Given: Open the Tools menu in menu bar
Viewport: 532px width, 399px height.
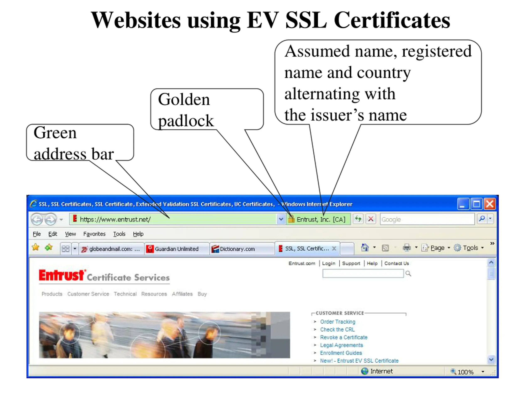Looking at the screenshot, I should (119, 234).
